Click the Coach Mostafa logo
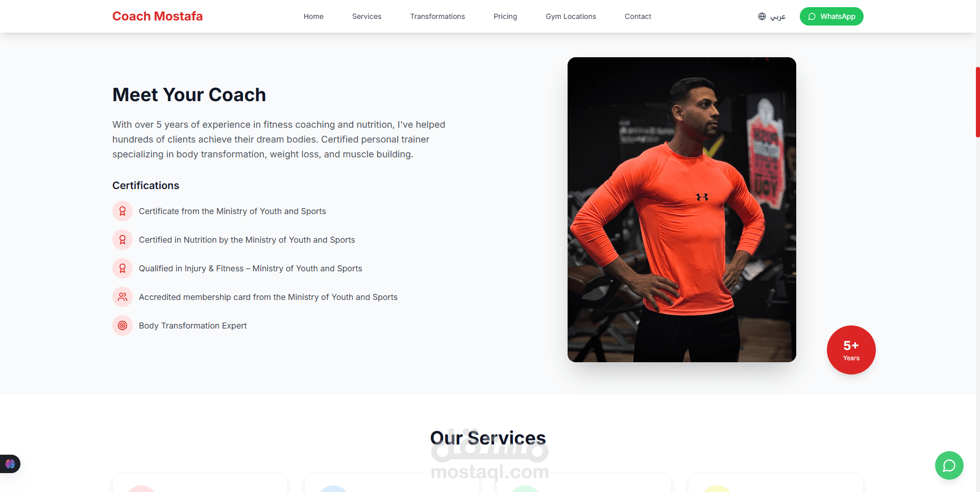This screenshot has width=980, height=492. coord(157,16)
